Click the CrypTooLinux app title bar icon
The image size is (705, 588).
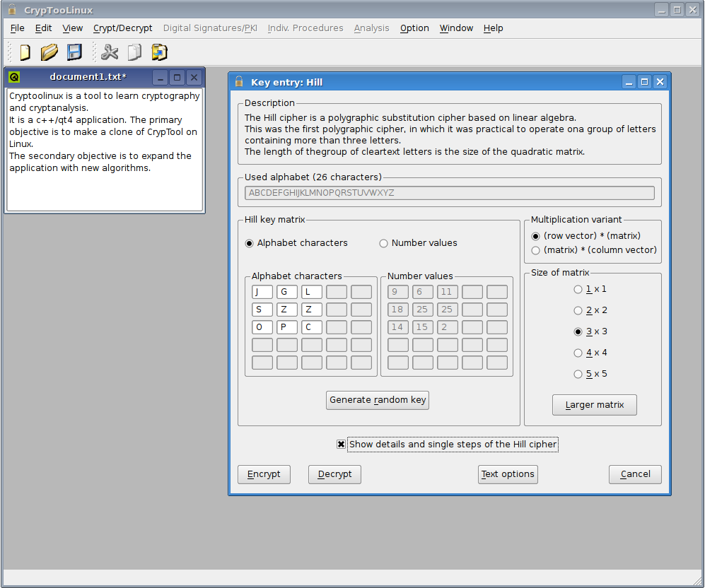(x=12, y=9)
